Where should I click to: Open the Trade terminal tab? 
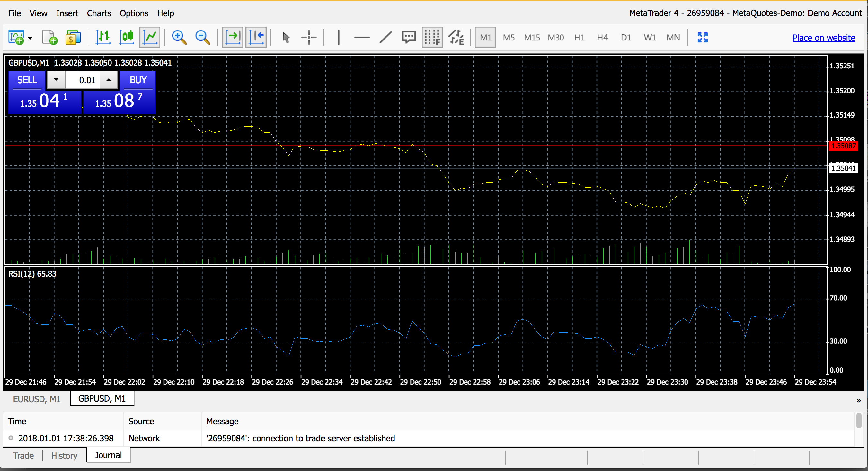pos(23,456)
